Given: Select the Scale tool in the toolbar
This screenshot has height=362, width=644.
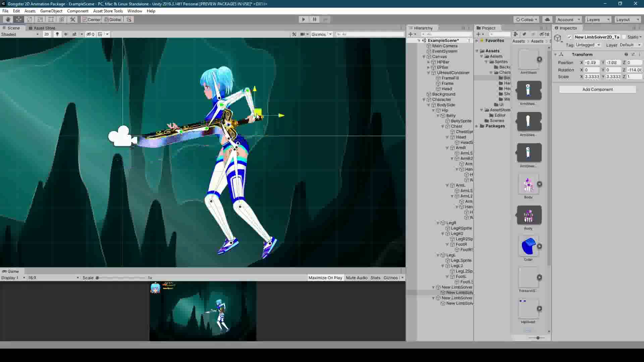Looking at the screenshot, I should coord(40,19).
